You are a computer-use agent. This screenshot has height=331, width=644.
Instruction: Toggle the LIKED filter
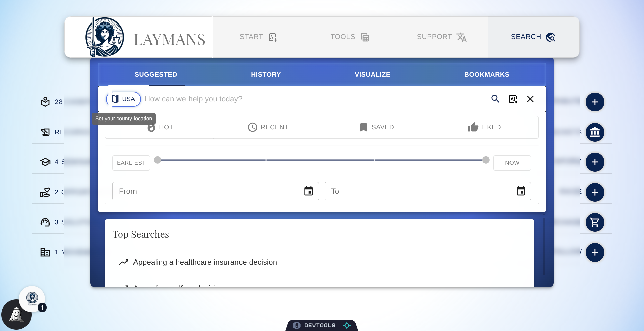click(x=484, y=127)
